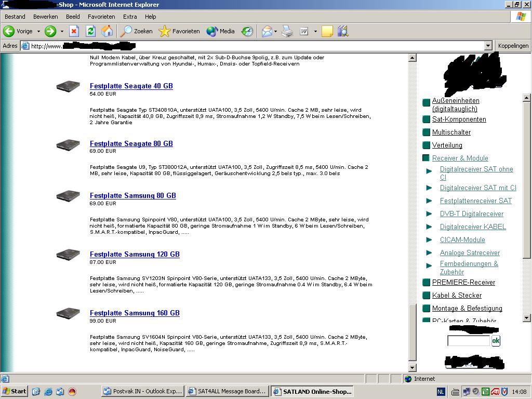Viewport: 532px width, 399px height.
Task: Expand the Edit with Word dropdown arrow
Action: point(315,31)
